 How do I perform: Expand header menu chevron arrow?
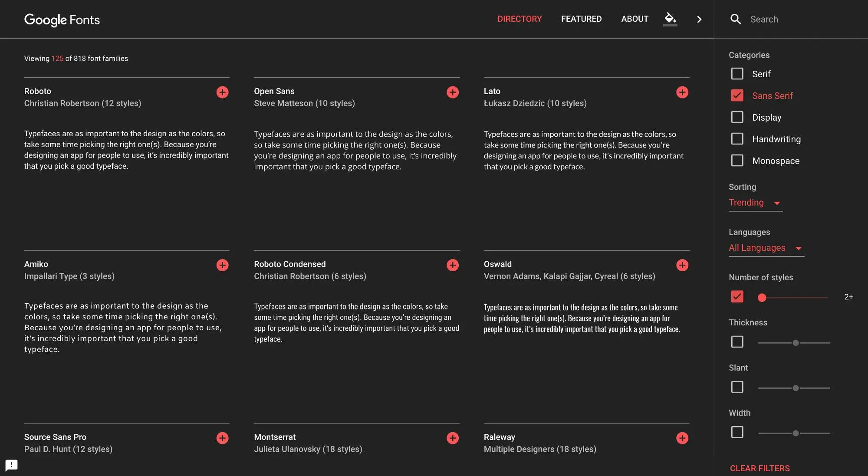[699, 19]
